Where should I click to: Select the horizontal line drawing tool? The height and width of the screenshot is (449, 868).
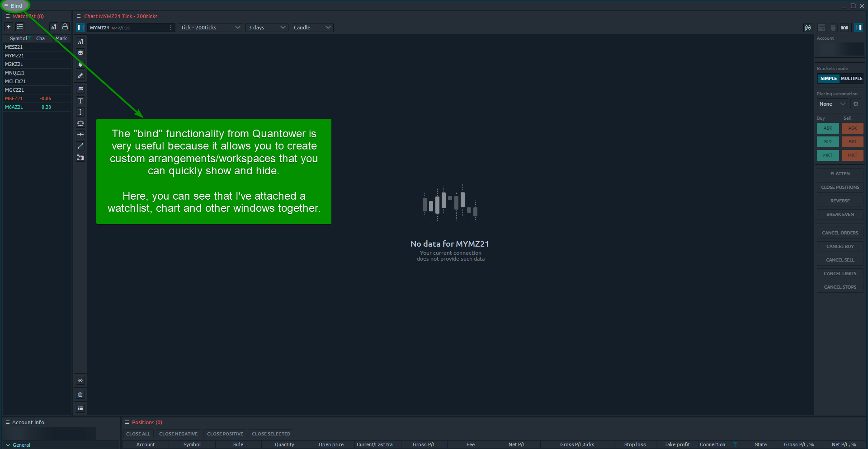pos(80,135)
